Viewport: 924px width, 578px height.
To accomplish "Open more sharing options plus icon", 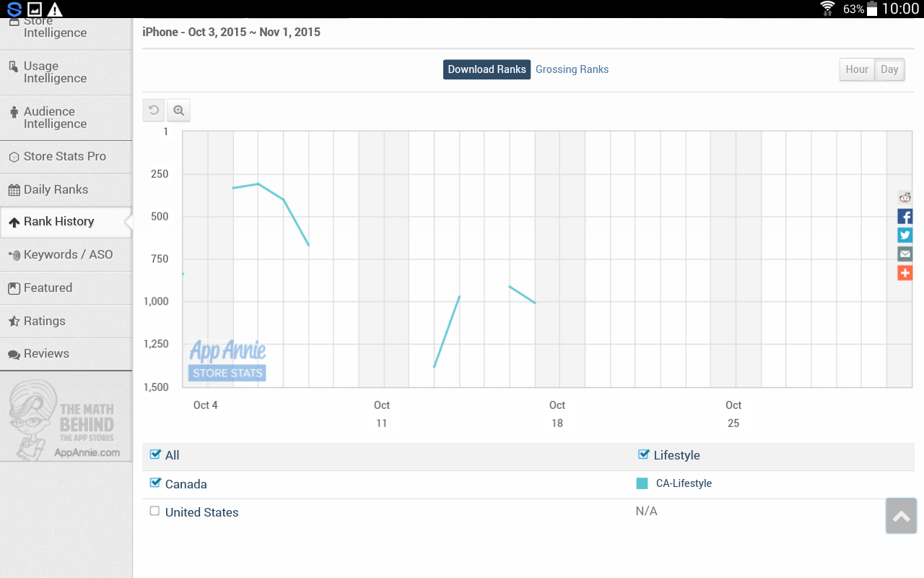I will 905,272.
